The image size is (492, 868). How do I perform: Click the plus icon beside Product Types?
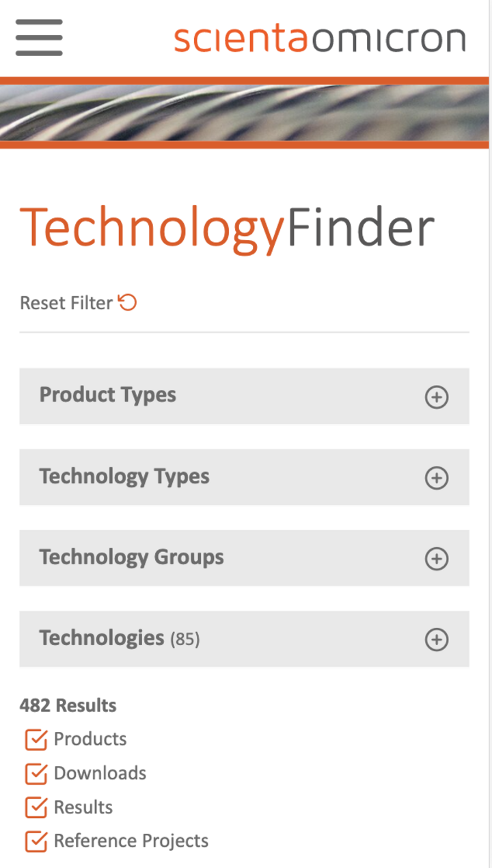pos(437,397)
